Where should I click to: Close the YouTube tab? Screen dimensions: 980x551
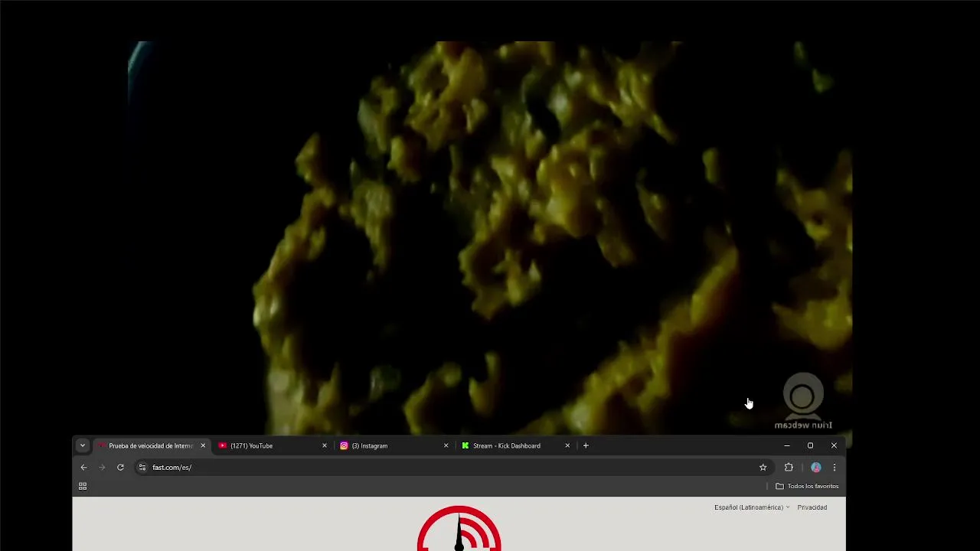(x=325, y=445)
